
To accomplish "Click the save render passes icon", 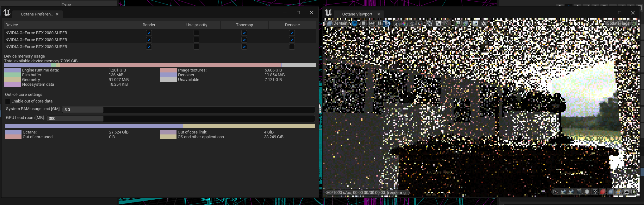I will point(465,23).
